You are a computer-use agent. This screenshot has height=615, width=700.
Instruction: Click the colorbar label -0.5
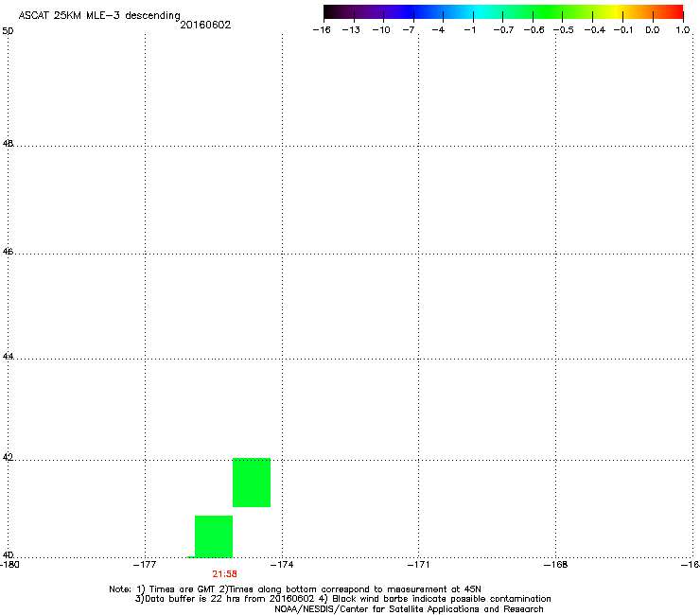(x=564, y=30)
